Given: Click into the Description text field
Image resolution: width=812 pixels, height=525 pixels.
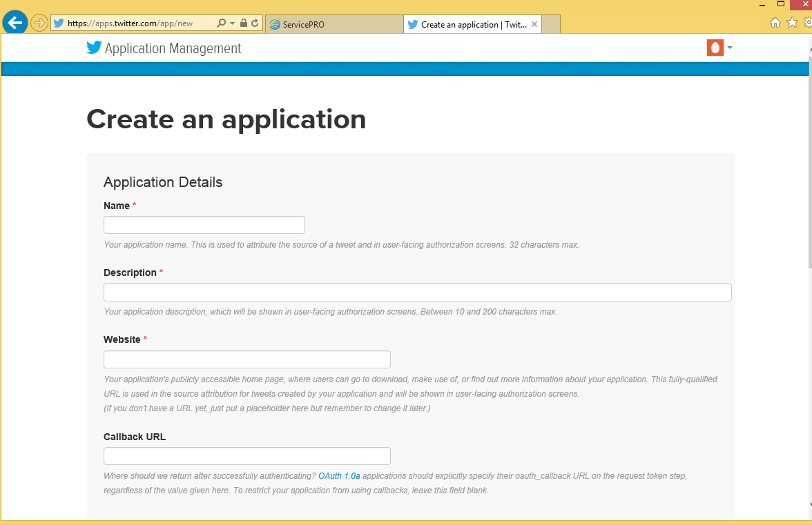Looking at the screenshot, I should pyautogui.click(x=417, y=293).
